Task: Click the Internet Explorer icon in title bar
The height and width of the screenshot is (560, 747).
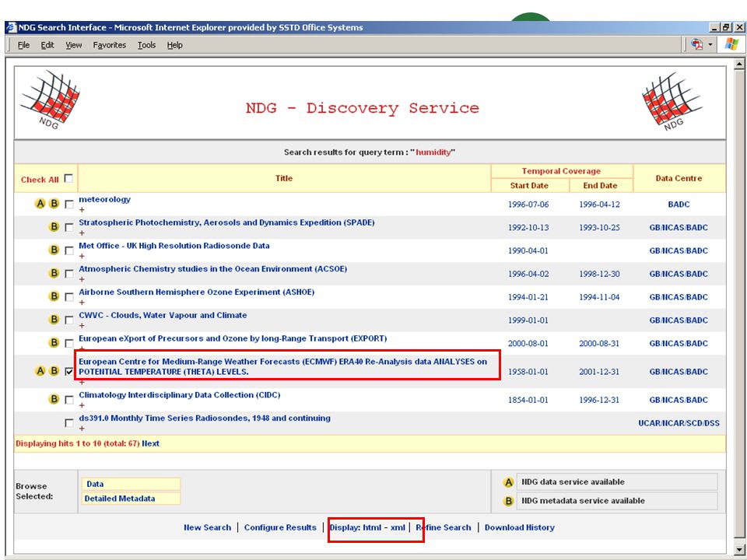Action: [x=11, y=28]
